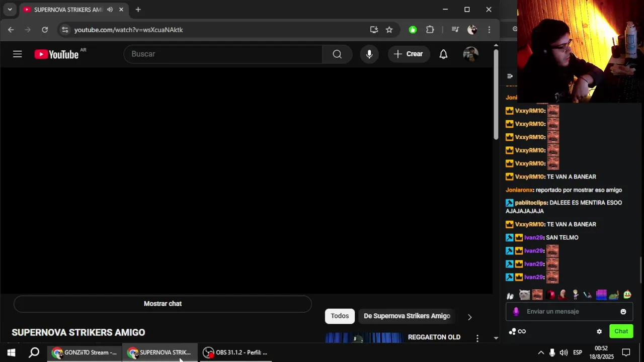Click the purple microphone in chat input
Screen dimensions: 644x362
(516, 312)
